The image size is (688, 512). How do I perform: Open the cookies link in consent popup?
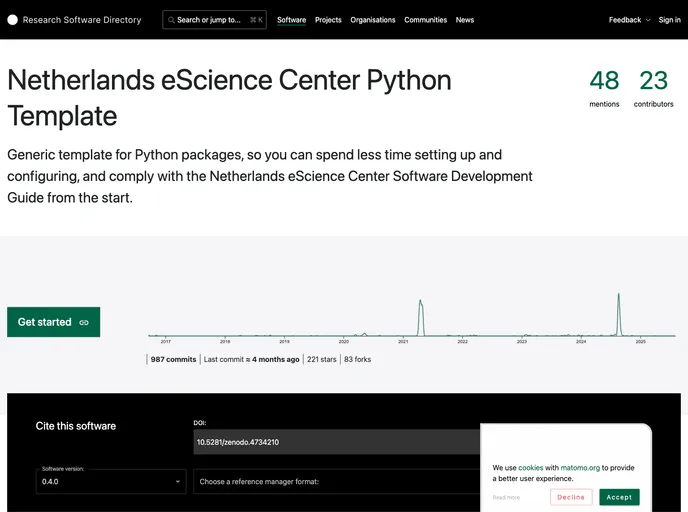(530, 468)
